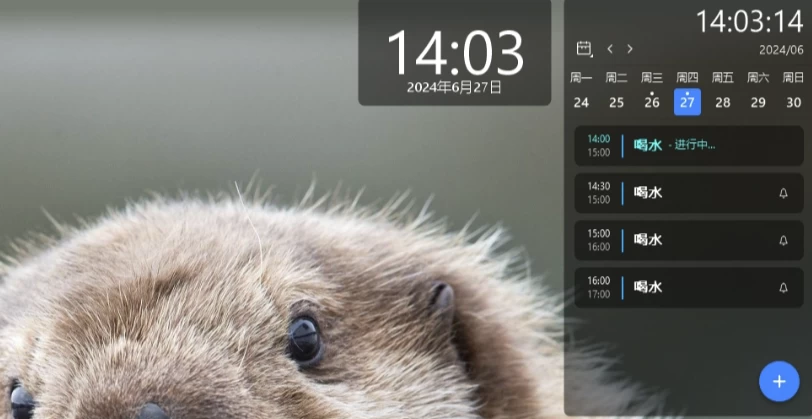
Task: Toggle reminder bell for 14:30 喝水 event
Action: click(x=783, y=194)
